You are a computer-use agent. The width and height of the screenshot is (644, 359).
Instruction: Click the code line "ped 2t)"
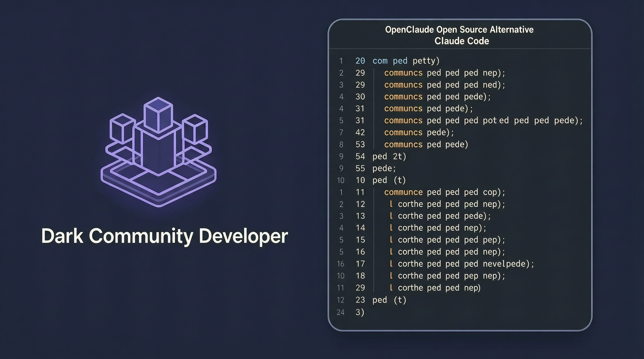[x=389, y=157]
